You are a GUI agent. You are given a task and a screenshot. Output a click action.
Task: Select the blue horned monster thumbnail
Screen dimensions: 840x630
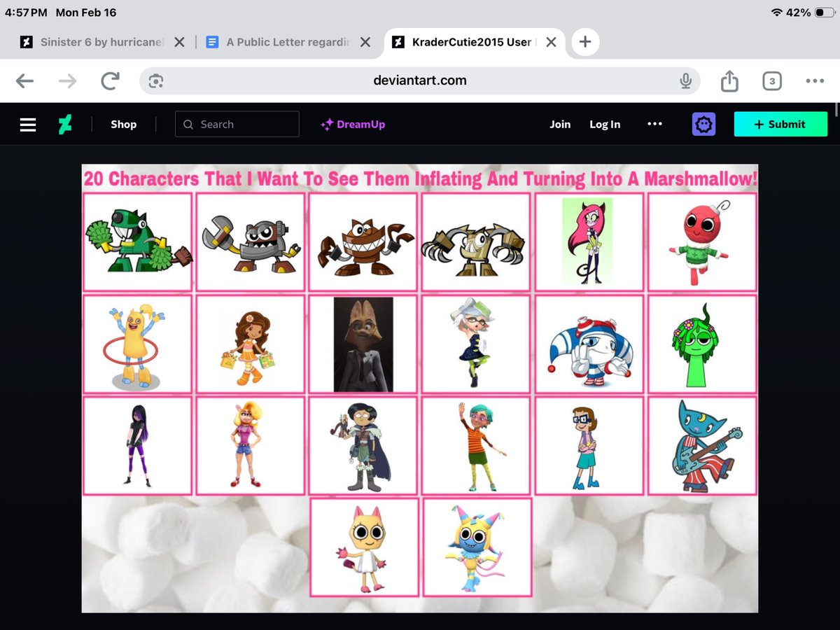pos(476,547)
